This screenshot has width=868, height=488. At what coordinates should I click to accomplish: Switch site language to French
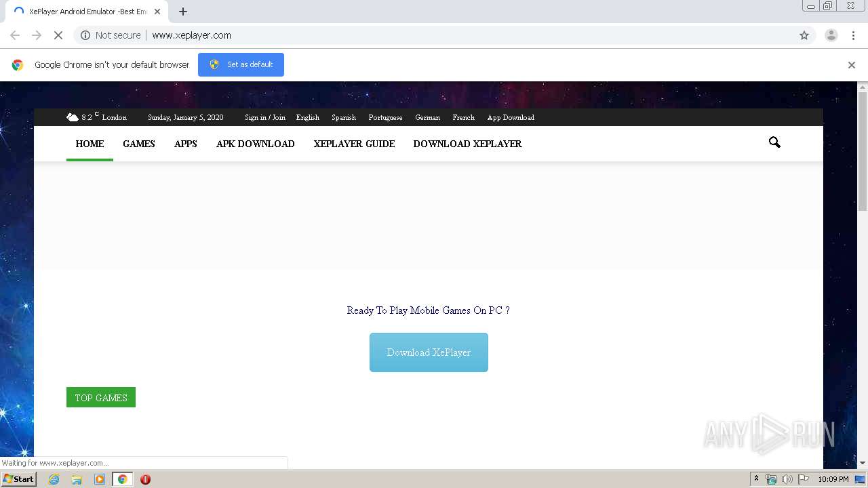click(x=464, y=117)
